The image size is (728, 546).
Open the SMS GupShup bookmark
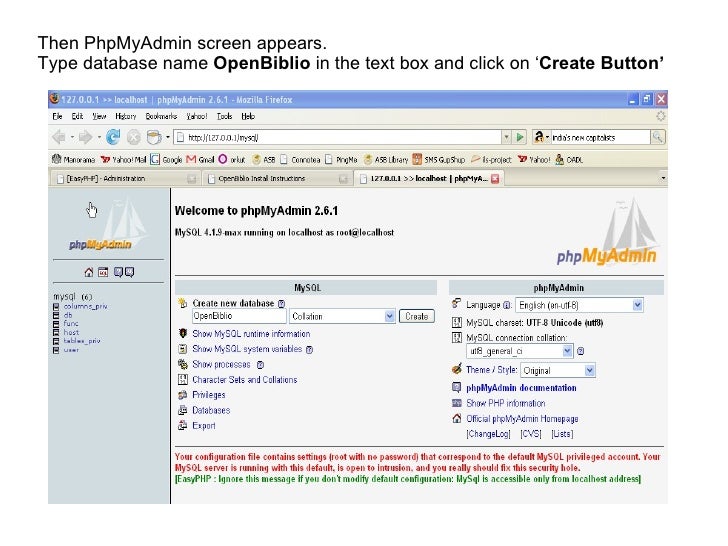pyautogui.click(x=439, y=160)
